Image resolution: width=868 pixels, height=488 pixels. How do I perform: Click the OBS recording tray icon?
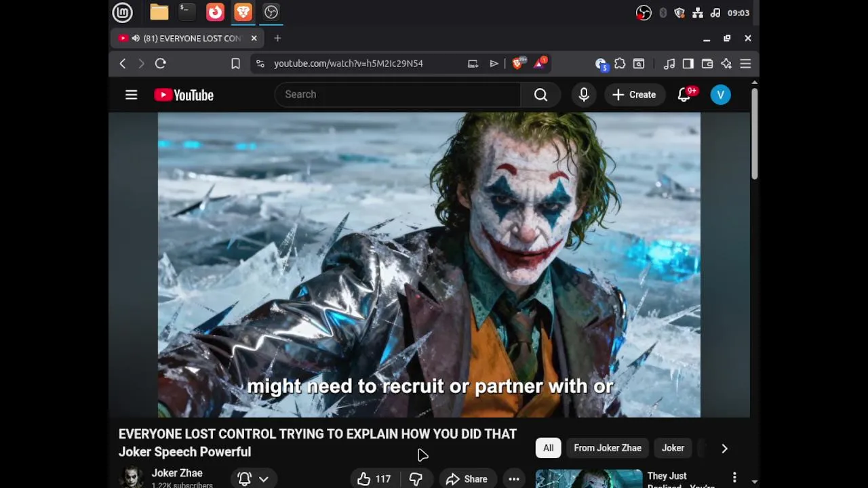pos(644,13)
